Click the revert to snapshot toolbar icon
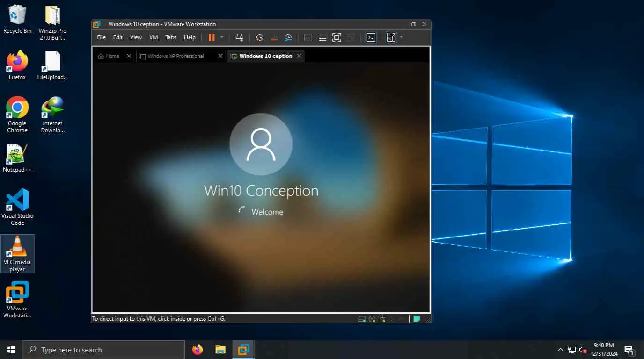The height and width of the screenshot is (359, 644). click(x=274, y=37)
